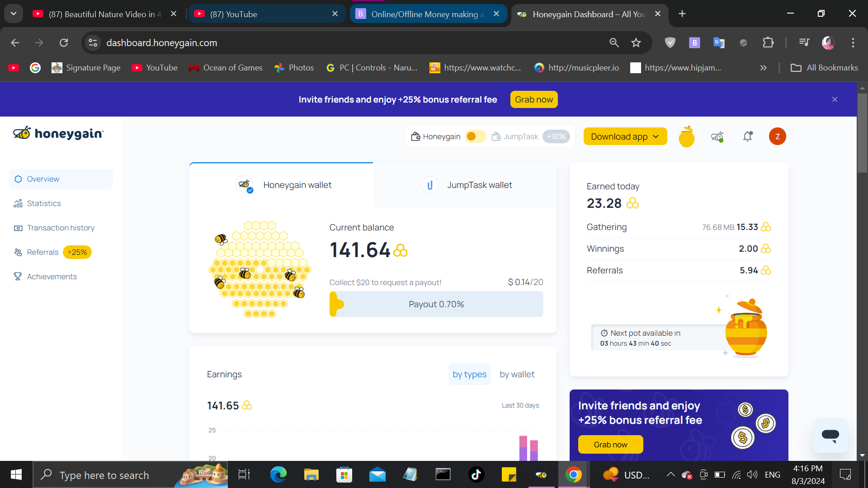Open Transaction history sidebar item
Screen dimensions: 868x488
[x=61, y=228]
